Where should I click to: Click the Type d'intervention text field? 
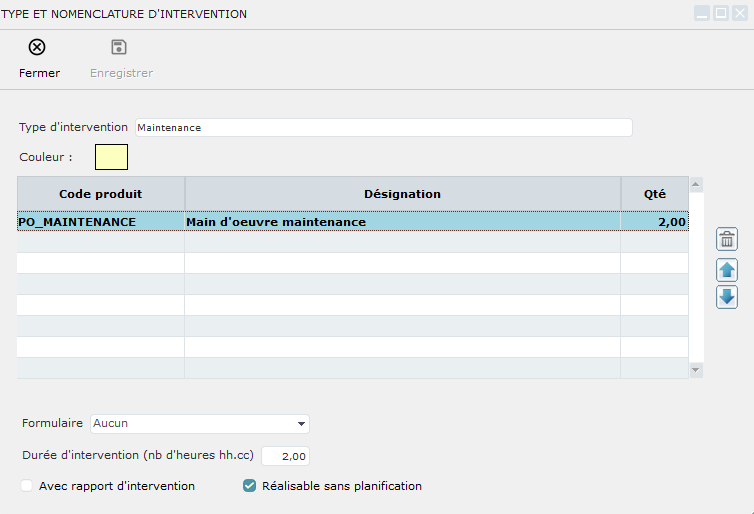[383, 128]
